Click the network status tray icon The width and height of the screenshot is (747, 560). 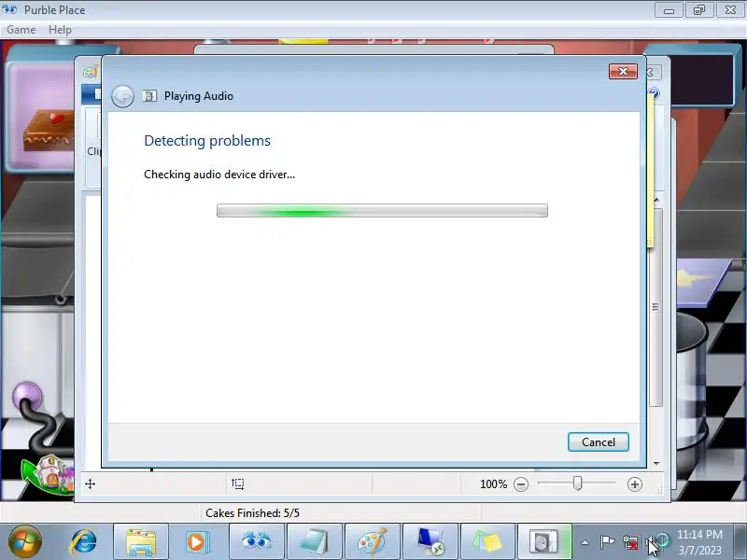(630, 542)
